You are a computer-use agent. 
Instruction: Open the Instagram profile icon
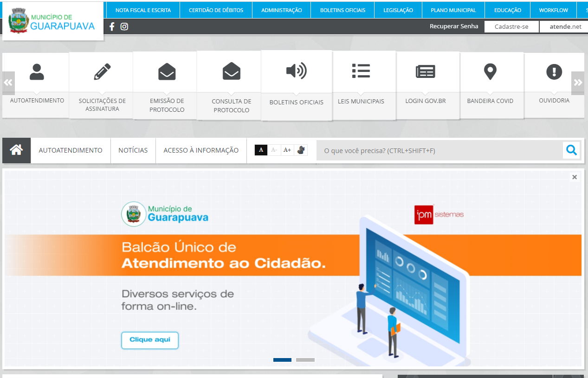pos(124,26)
